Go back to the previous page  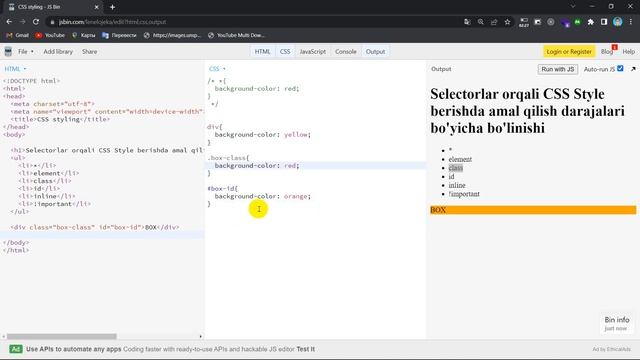pyautogui.click(x=9, y=22)
